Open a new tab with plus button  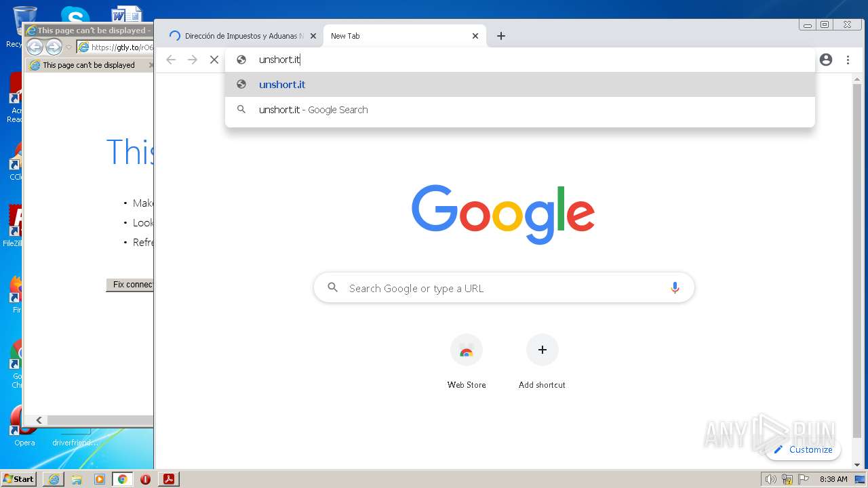click(501, 36)
